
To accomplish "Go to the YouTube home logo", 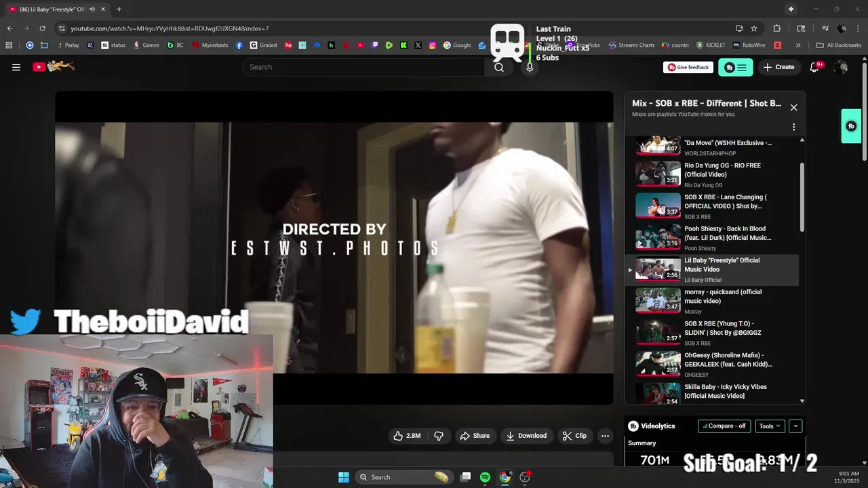I will click(54, 66).
